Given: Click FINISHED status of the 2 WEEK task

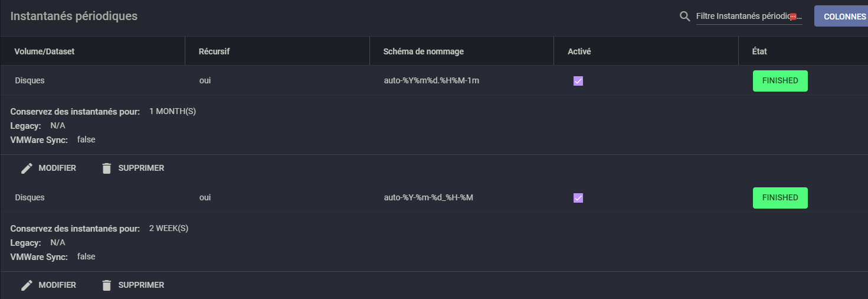Looking at the screenshot, I should (779, 198).
